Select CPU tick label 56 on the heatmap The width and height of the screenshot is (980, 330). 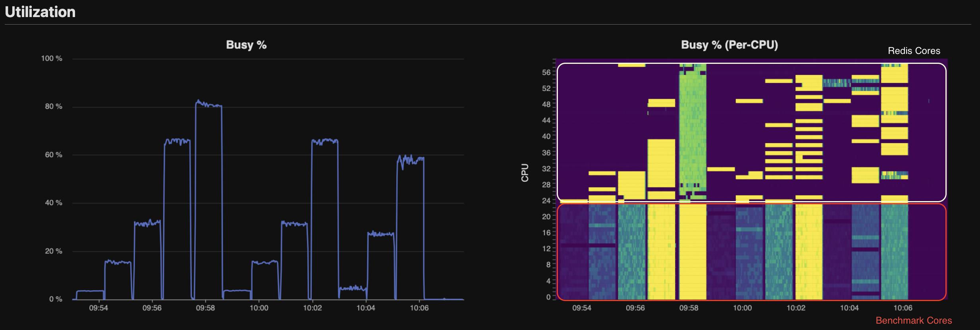click(546, 73)
